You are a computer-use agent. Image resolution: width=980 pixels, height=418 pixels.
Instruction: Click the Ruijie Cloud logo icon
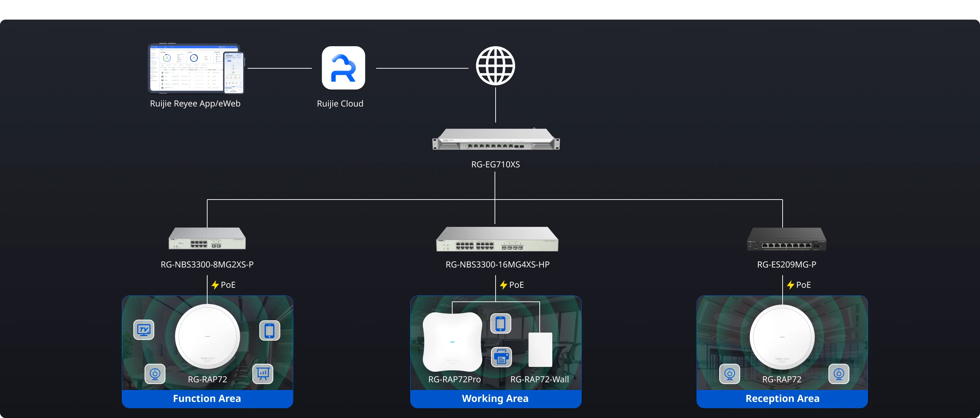tap(343, 68)
